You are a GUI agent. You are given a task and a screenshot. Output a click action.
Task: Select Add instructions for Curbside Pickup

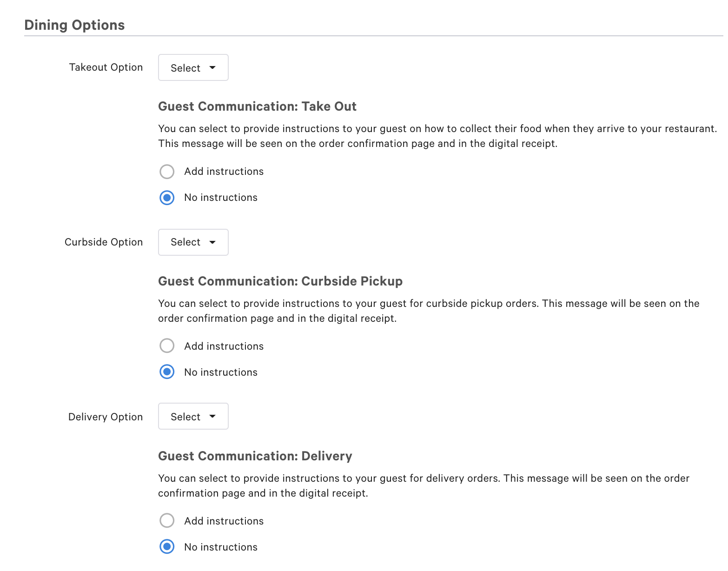coord(166,345)
